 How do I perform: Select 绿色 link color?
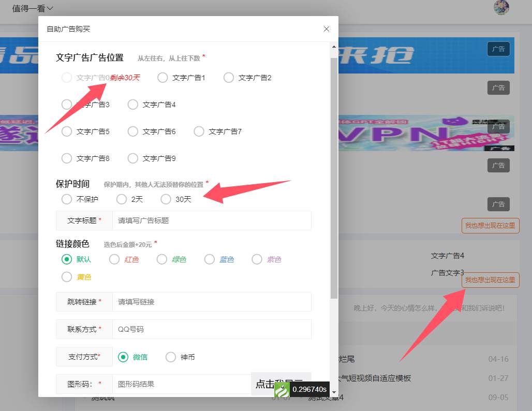pos(162,259)
